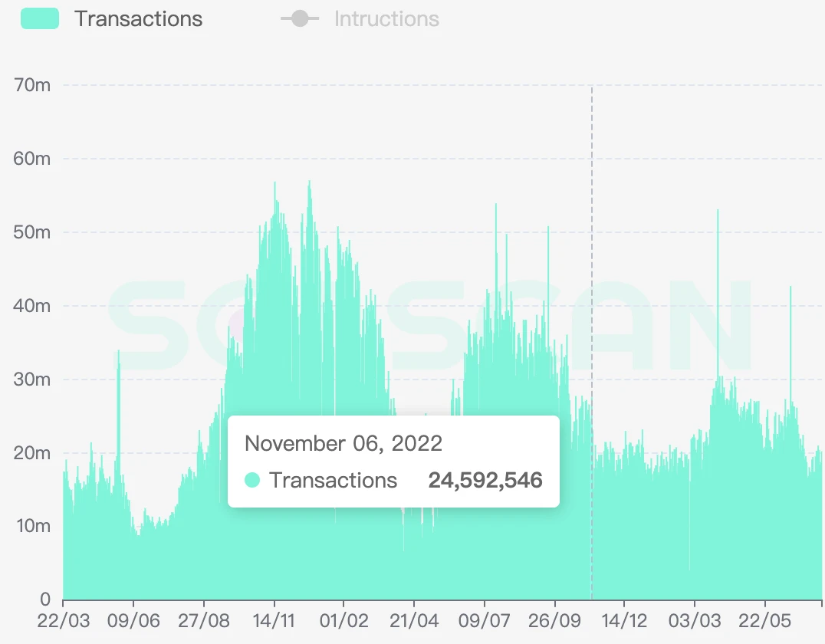Click the grey Intructions legend line marker
This screenshot has width=825, height=644.
pos(300,19)
